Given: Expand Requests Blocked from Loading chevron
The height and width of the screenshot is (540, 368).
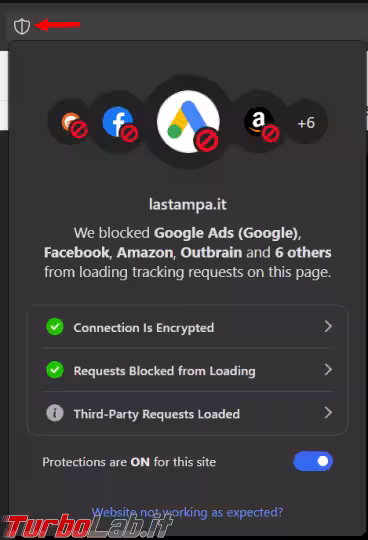Looking at the screenshot, I should pyautogui.click(x=328, y=370).
